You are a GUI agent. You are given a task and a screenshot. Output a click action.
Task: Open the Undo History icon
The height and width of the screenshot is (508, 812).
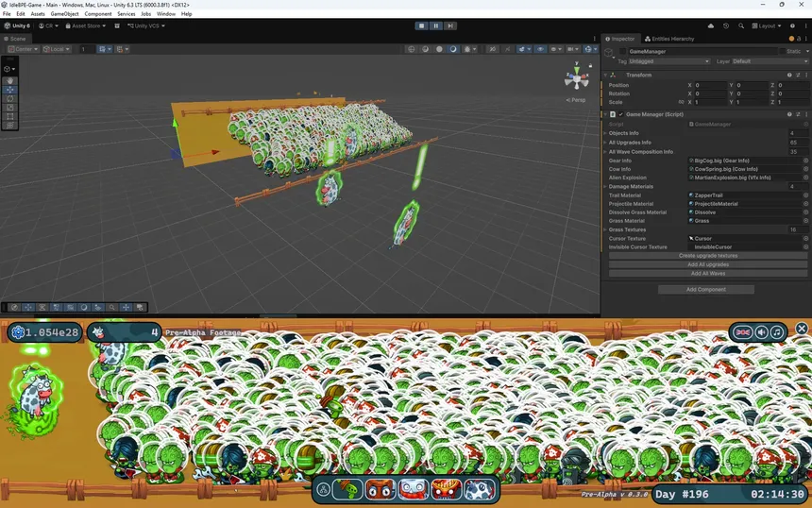pos(725,26)
